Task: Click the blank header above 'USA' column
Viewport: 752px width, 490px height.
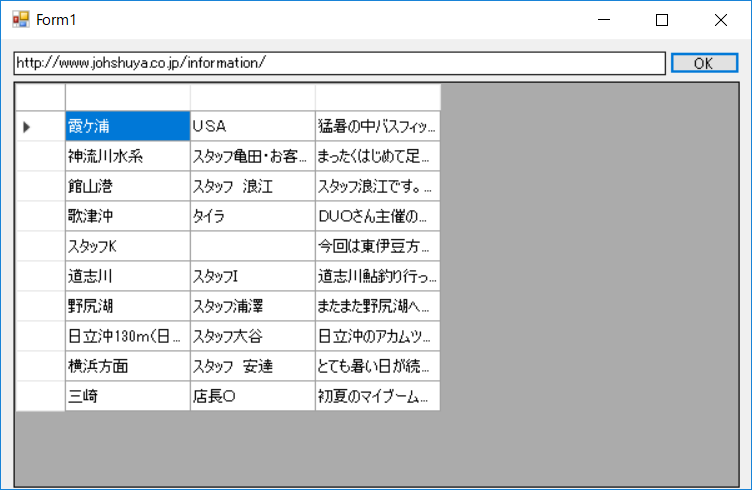Action: tap(253, 97)
